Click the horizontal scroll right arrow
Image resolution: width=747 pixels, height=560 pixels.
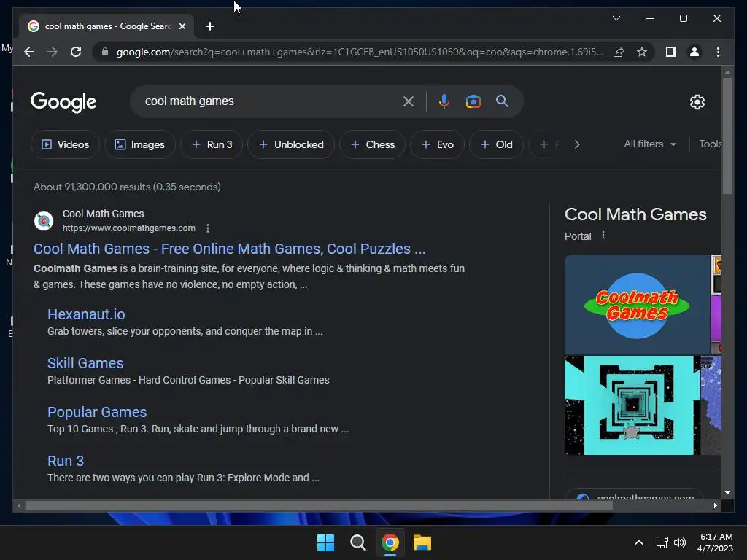tap(715, 506)
